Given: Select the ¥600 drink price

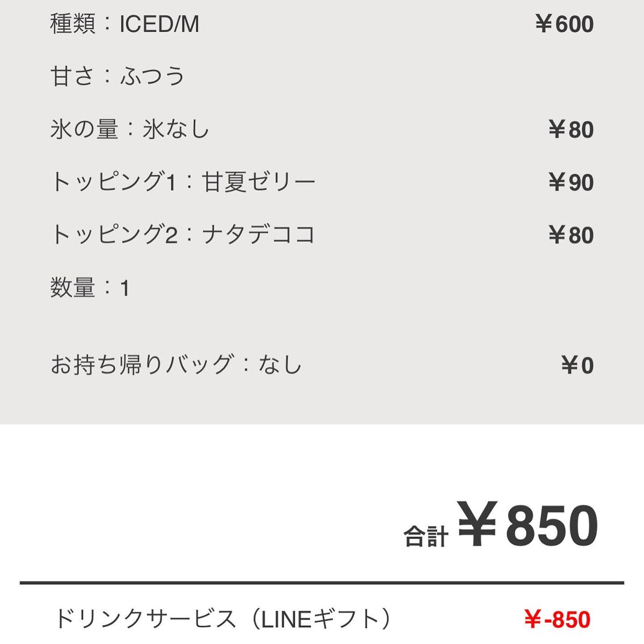Looking at the screenshot, I should pos(565,25).
